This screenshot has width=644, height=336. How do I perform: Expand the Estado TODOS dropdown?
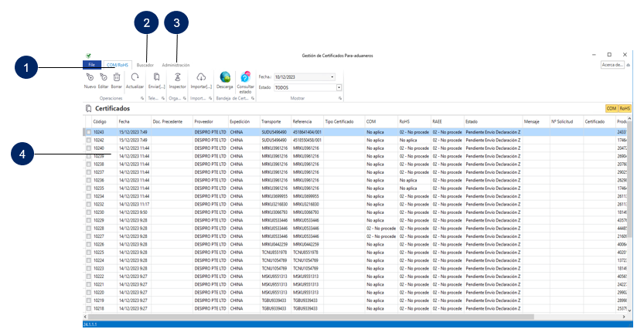coord(339,88)
